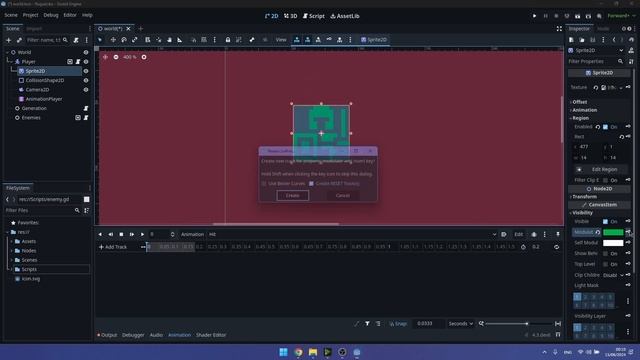Open the script attached to Generation node
The width and height of the screenshot is (640, 360).
pos(86,109)
